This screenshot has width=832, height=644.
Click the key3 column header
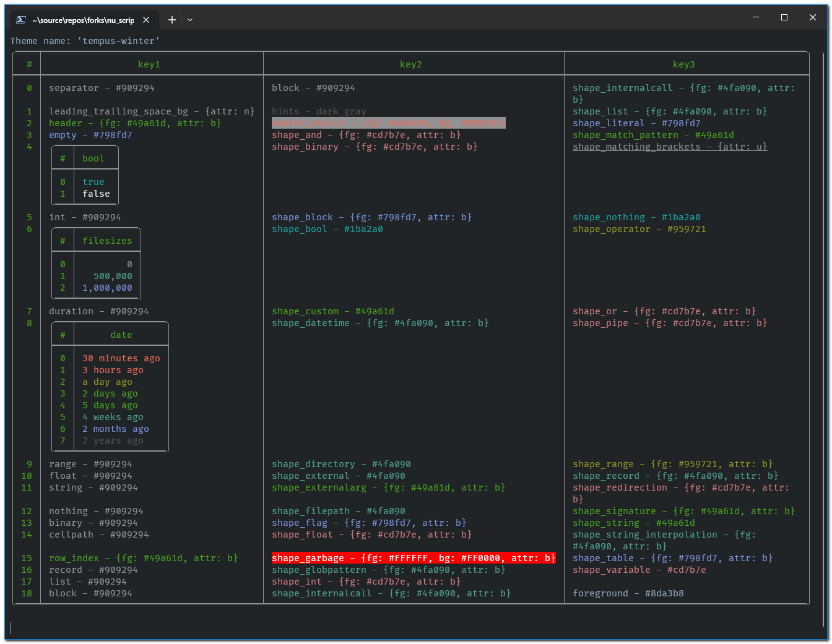[x=684, y=64]
